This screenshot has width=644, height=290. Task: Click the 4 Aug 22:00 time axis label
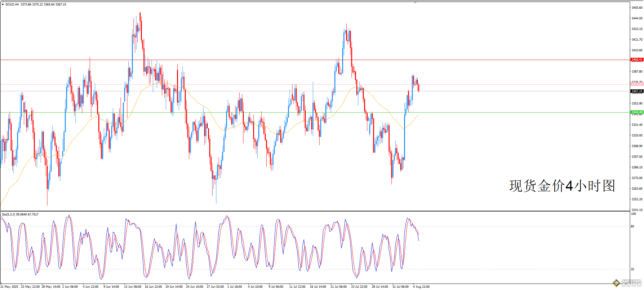pos(421,287)
